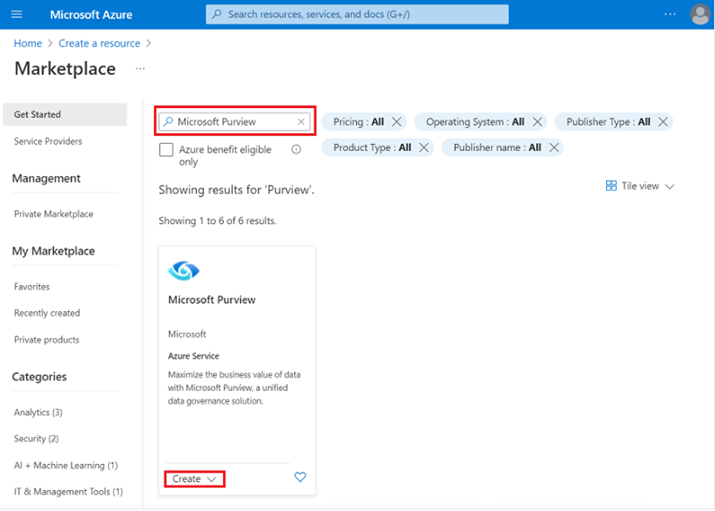The height and width of the screenshot is (511, 715).
Task: Click the Create a resource breadcrumb link
Action: (x=99, y=43)
